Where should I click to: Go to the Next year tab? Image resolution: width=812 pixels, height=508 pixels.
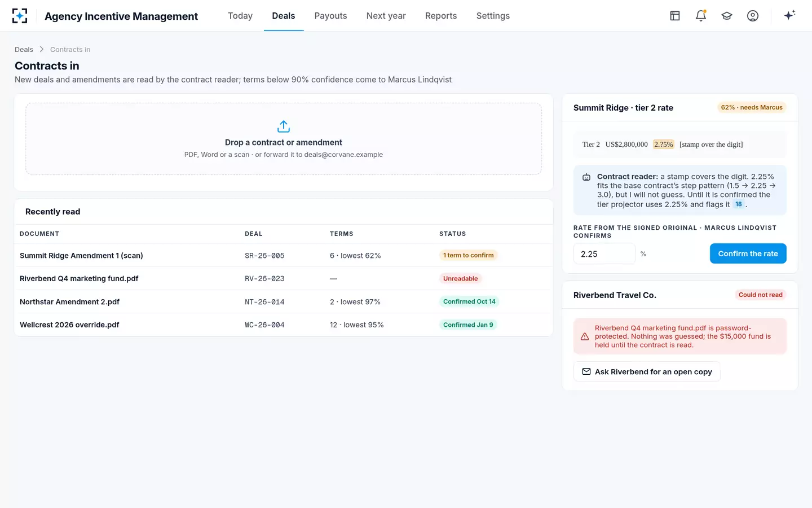point(386,16)
